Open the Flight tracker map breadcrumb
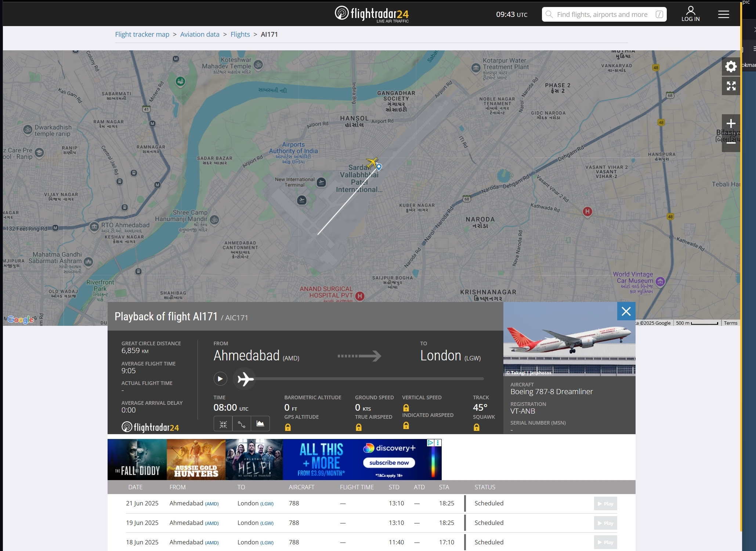The image size is (756, 551). pos(142,34)
